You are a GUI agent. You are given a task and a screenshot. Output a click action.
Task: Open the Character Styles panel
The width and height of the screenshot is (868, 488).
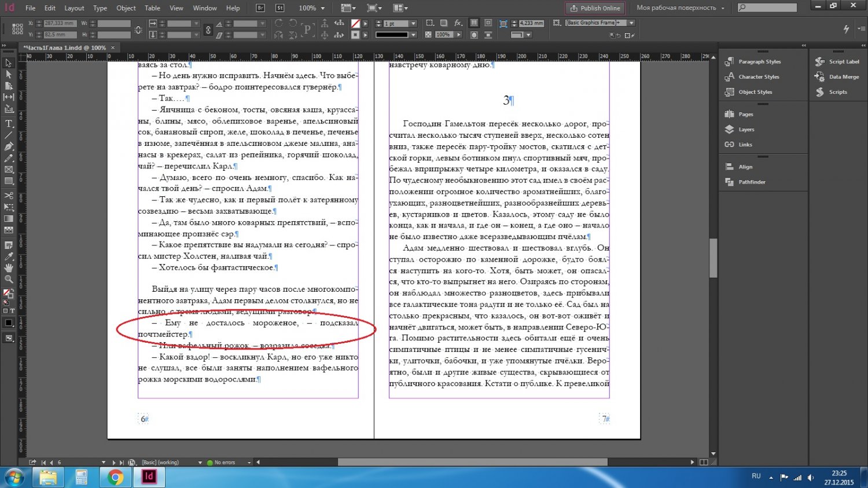tap(752, 76)
